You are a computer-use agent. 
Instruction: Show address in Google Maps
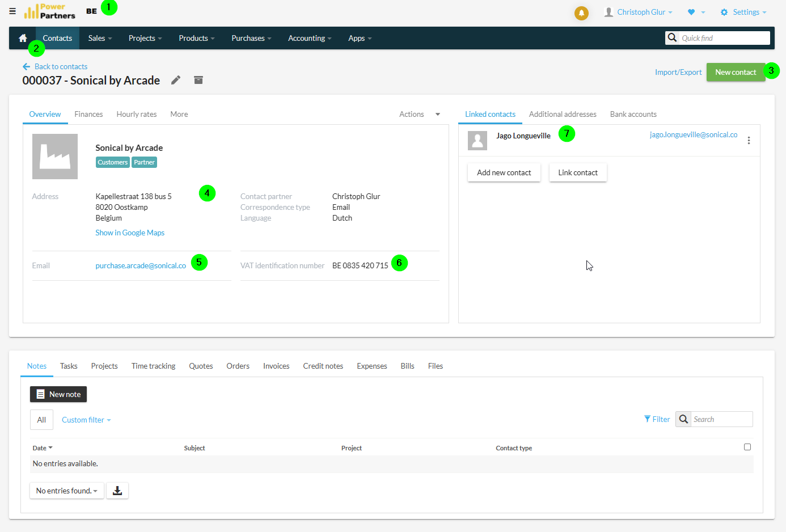(x=130, y=233)
